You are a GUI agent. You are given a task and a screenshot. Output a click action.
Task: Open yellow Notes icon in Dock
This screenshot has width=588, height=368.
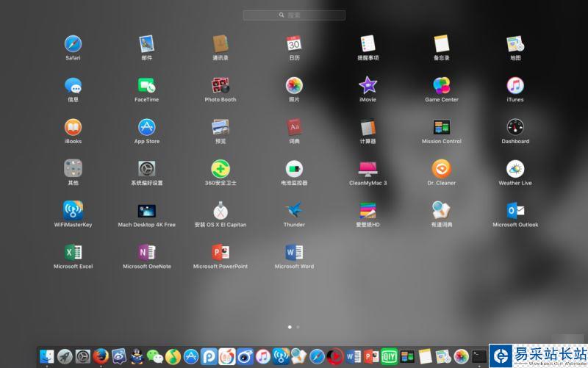(x=425, y=356)
